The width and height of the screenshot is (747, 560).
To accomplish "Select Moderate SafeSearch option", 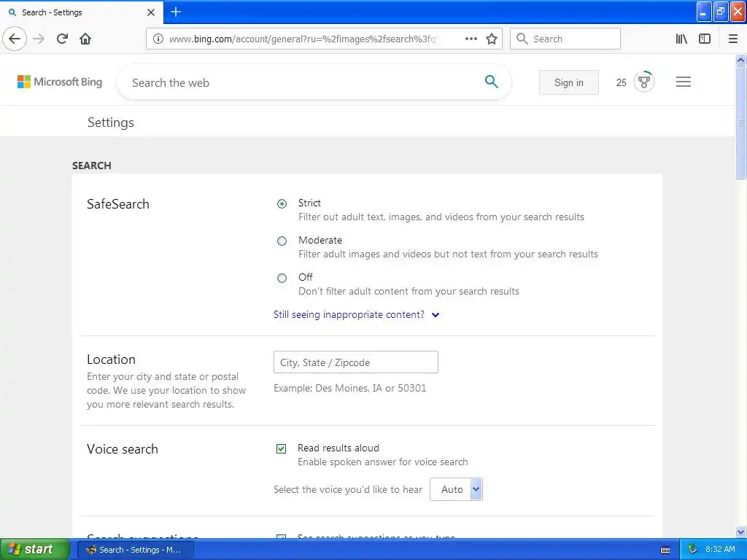I will (x=282, y=241).
